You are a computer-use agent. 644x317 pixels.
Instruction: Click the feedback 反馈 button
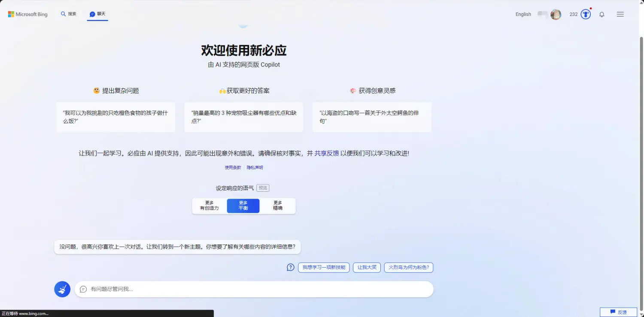[618, 312]
